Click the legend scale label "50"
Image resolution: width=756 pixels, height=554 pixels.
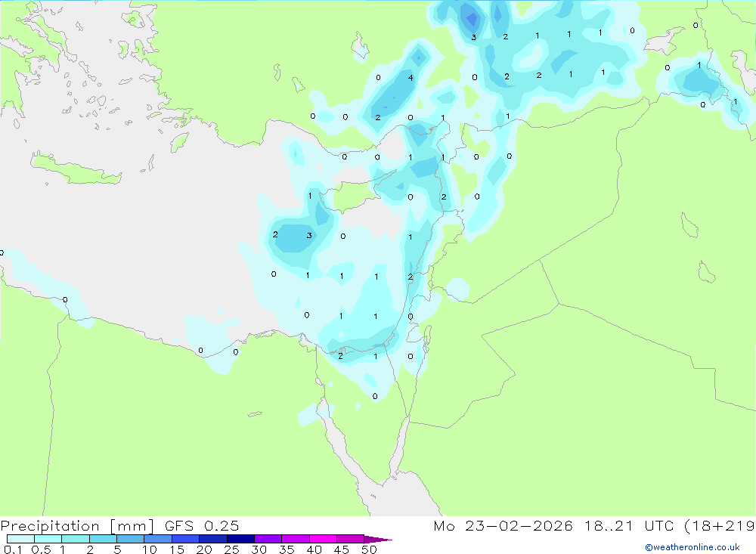coord(369,549)
